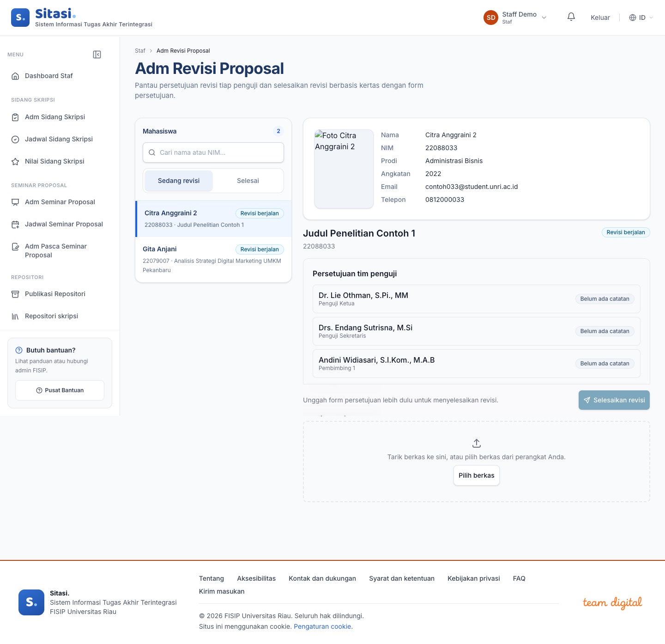Click the Foto Citra Anggraini 2 thumbnail
This screenshot has height=644, width=665.
point(344,169)
